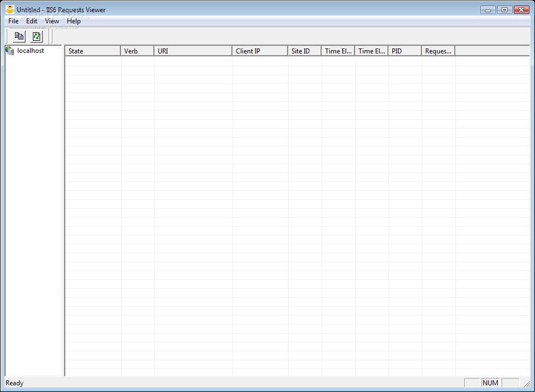Open the File menu
This screenshot has width=535, height=392.
click(x=13, y=21)
